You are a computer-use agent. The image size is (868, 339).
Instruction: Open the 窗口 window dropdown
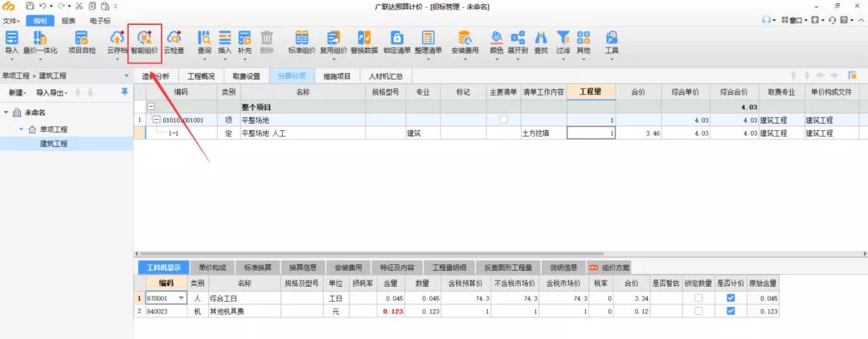[x=792, y=20]
